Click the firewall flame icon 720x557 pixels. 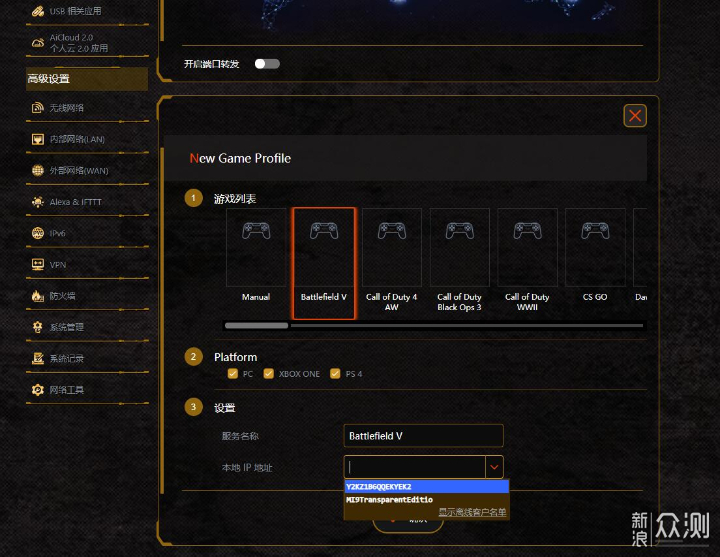pos(38,296)
